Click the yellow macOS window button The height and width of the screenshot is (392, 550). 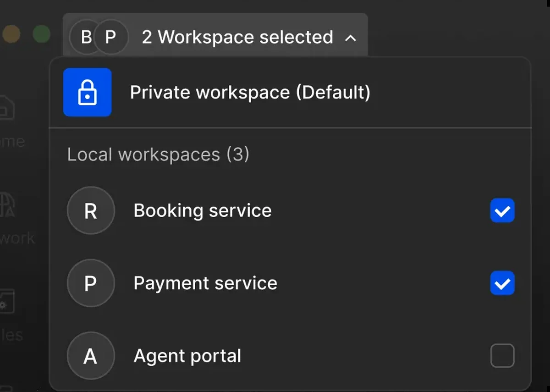click(11, 34)
